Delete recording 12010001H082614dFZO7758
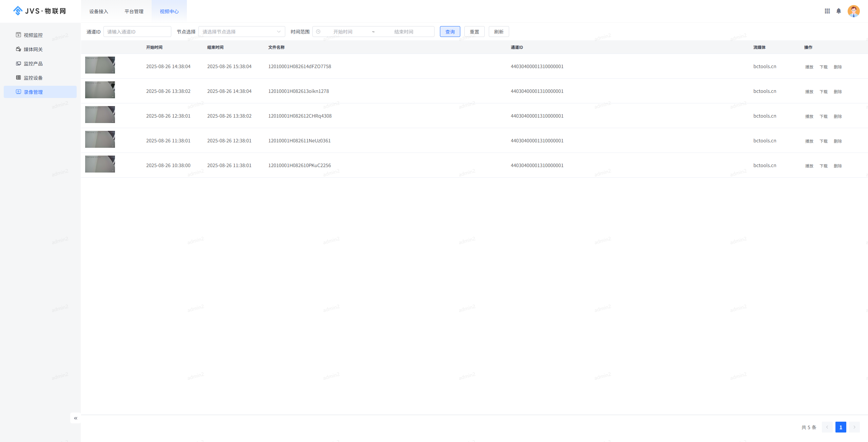Screen dimensions: 868x442 [x=837, y=67]
